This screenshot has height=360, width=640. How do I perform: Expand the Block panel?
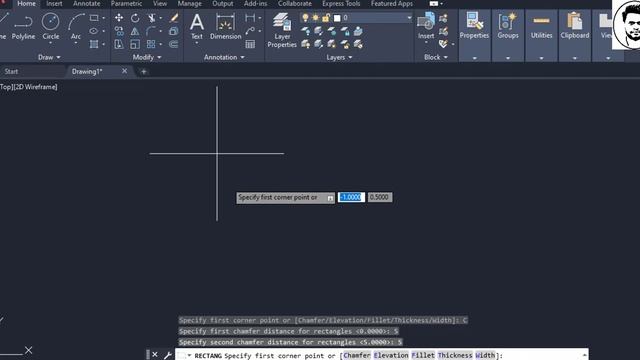[x=436, y=58]
